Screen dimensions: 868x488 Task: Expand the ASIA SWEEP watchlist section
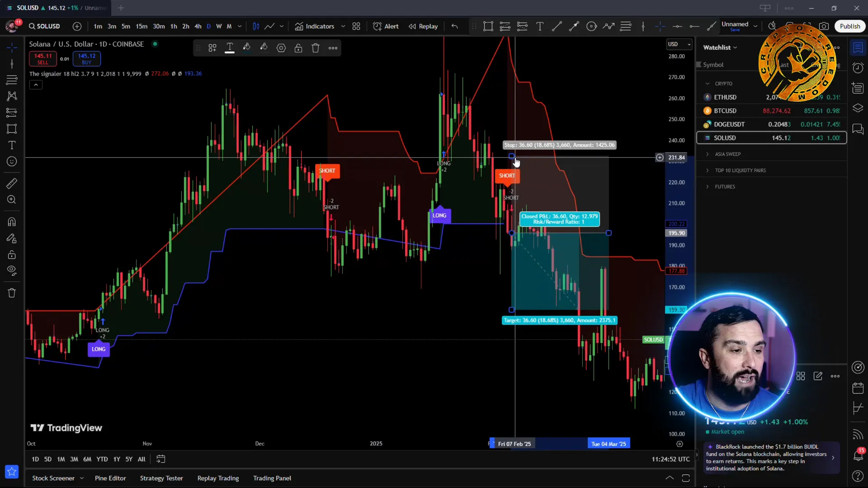(x=708, y=154)
